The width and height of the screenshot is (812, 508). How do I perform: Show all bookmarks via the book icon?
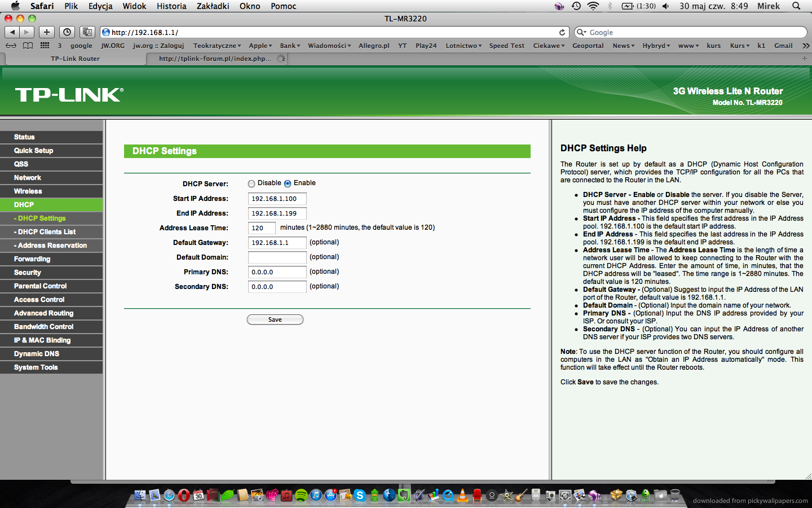(28, 46)
